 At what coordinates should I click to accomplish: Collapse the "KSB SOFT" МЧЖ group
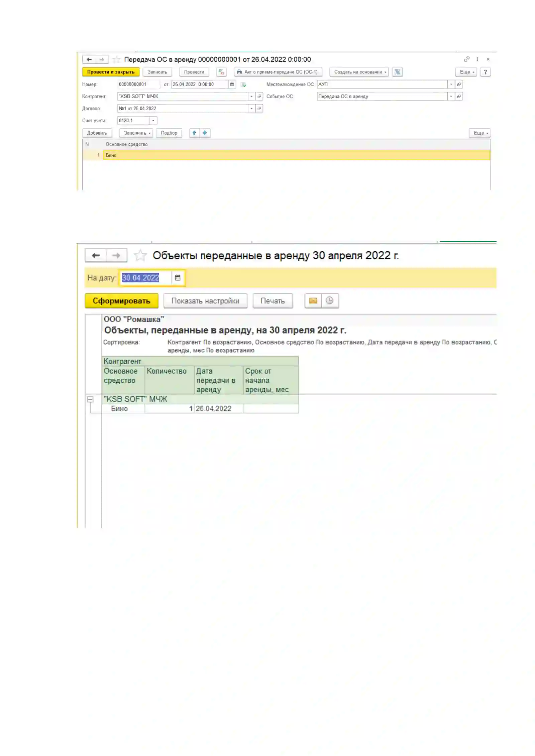[x=90, y=399]
